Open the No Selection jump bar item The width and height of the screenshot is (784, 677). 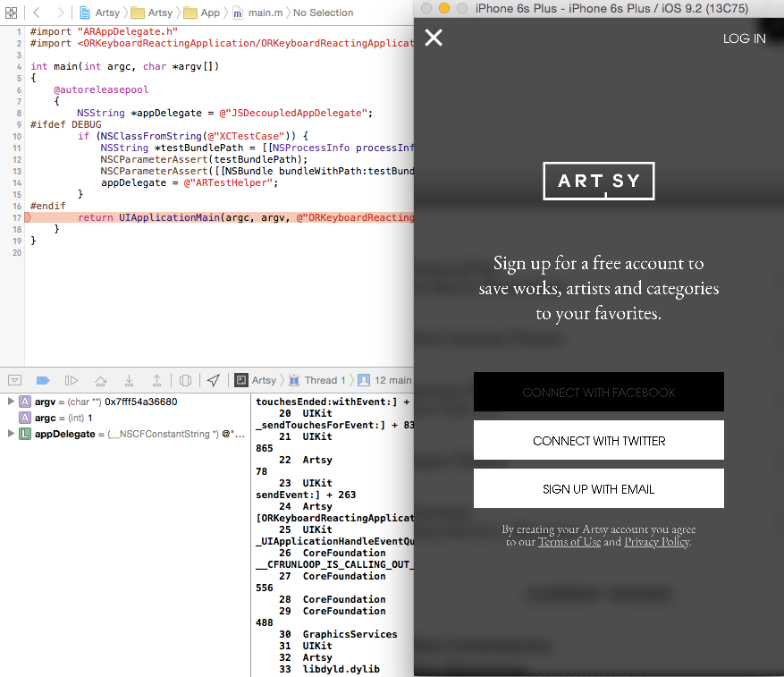point(323,13)
